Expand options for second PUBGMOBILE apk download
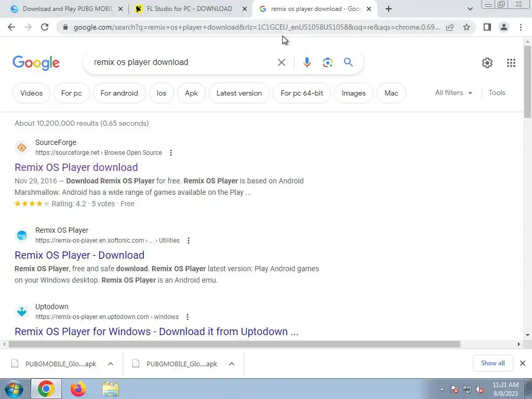This screenshot has height=399, width=532. (x=232, y=364)
